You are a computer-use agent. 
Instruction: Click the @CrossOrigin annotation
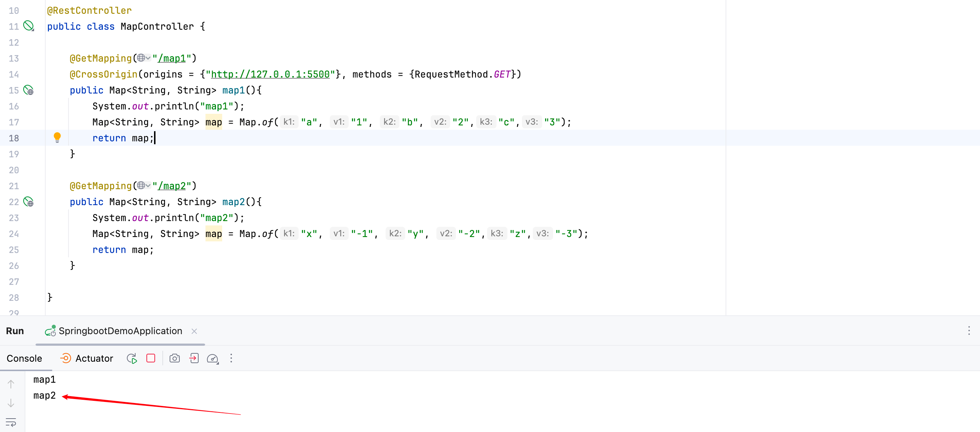104,74
